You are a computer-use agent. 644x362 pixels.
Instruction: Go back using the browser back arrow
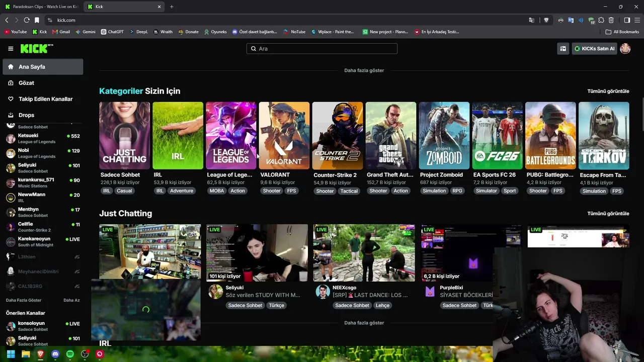click(7, 20)
